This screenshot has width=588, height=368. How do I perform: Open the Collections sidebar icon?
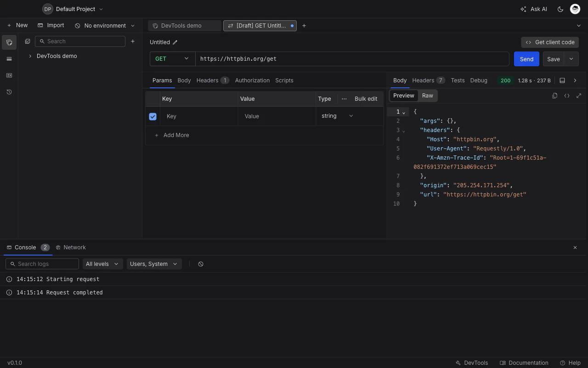coord(9,42)
